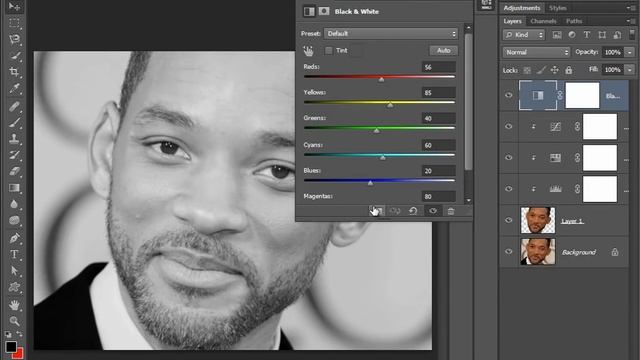The height and width of the screenshot is (360, 640).
Task: Open the Adjustments panel menu
Action: coord(631,7)
